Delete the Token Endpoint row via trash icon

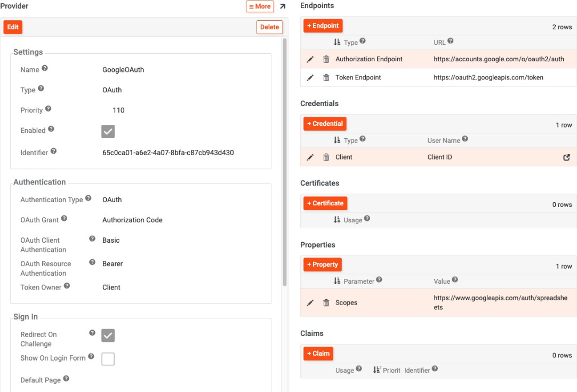(326, 78)
